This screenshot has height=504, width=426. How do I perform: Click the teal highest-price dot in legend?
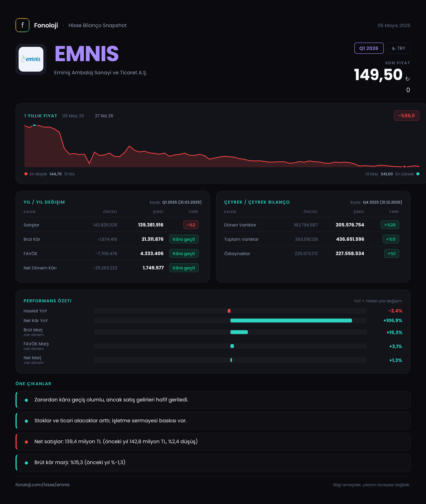click(418, 174)
